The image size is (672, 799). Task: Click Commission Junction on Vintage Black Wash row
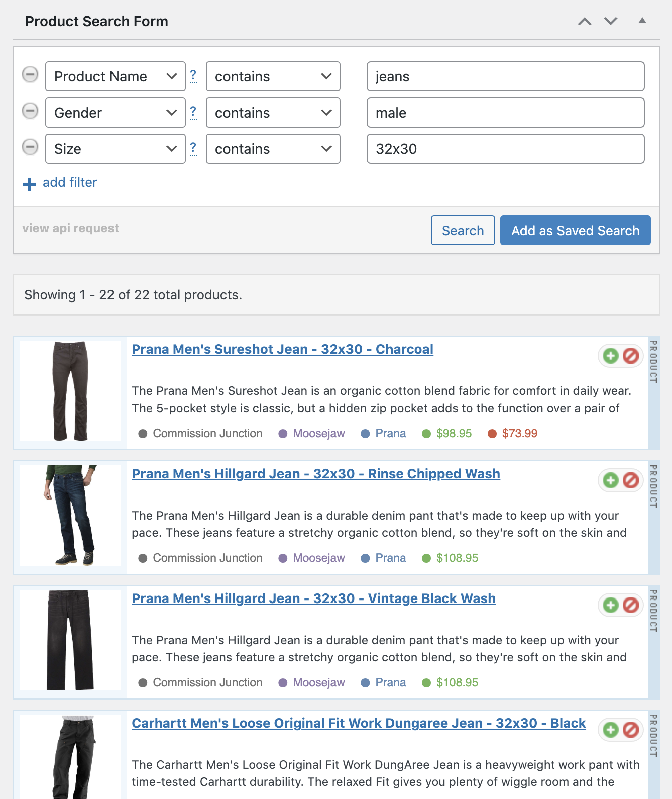pyautogui.click(x=208, y=682)
